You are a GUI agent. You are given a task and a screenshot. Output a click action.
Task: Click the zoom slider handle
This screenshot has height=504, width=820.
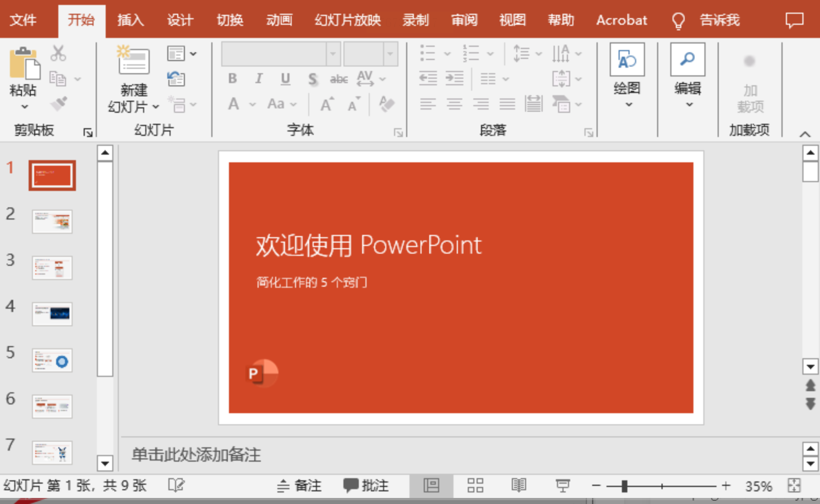[624, 486]
